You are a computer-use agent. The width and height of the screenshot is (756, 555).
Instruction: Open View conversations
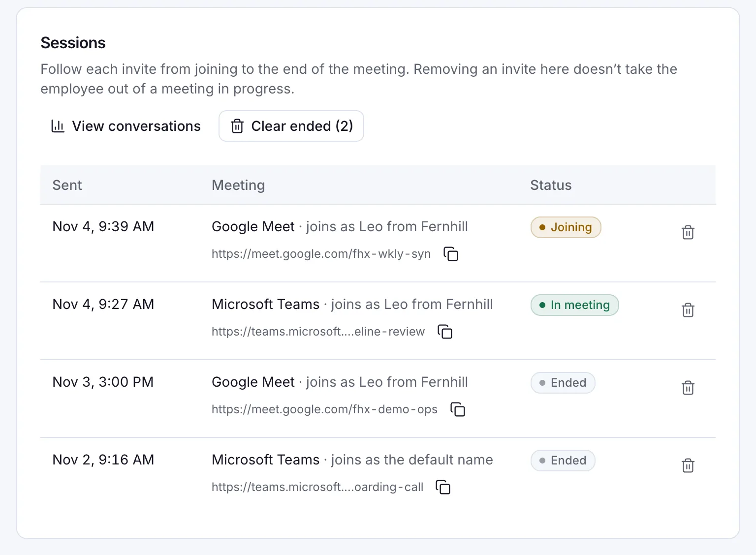126,126
